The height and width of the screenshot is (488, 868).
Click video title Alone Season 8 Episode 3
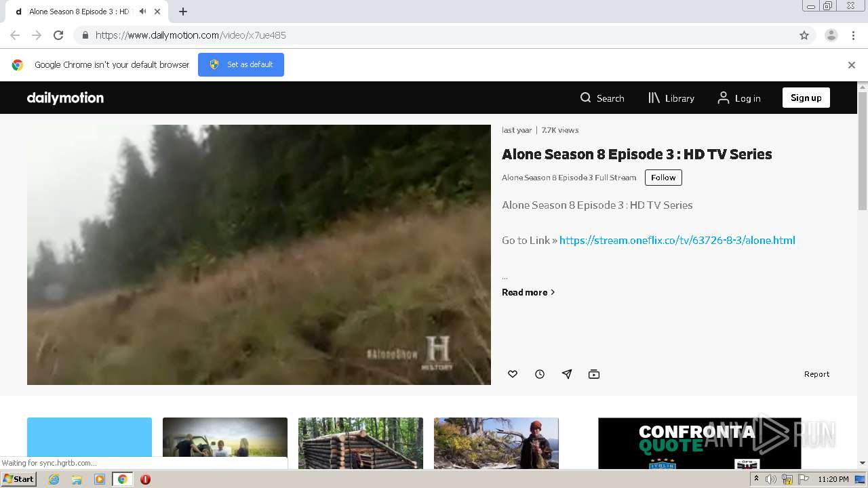(x=637, y=154)
